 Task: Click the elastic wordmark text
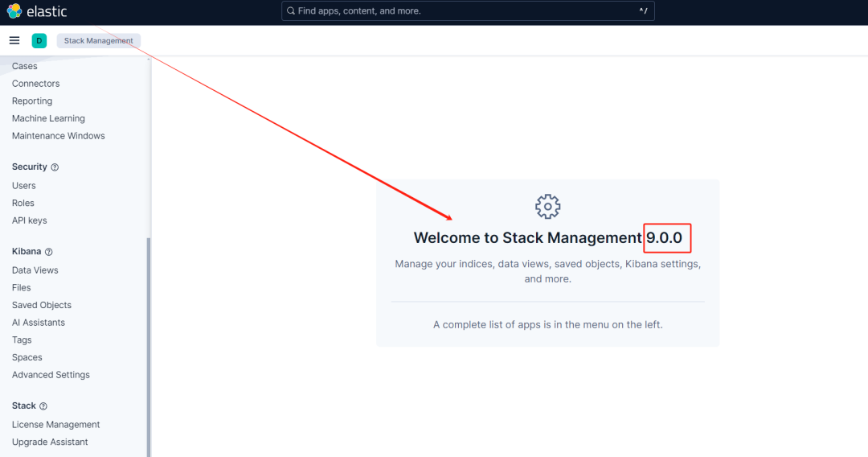coord(47,11)
